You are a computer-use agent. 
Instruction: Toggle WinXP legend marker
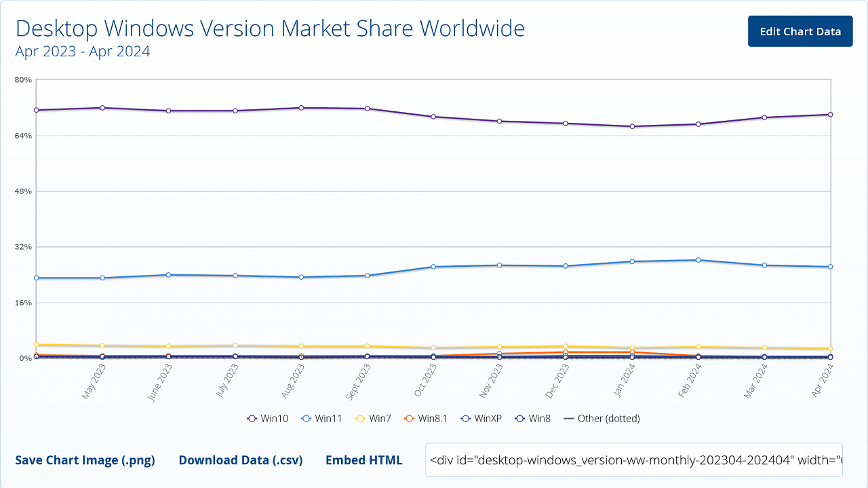(481, 418)
